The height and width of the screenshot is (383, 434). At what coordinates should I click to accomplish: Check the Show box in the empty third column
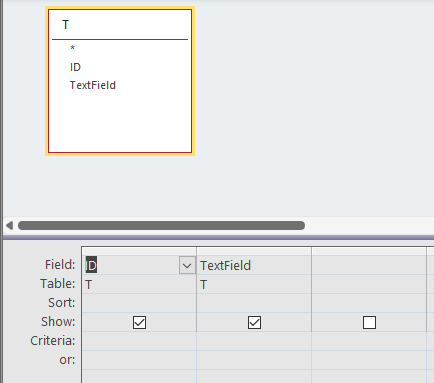click(x=369, y=322)
